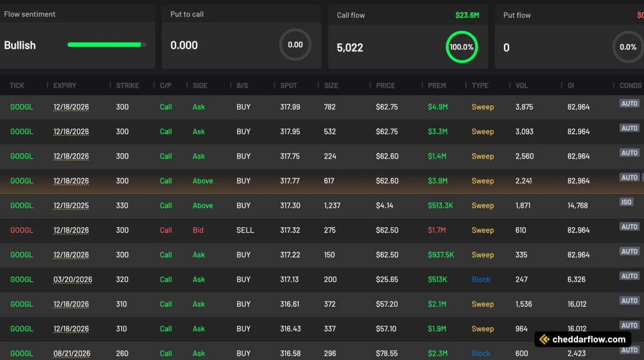
Task: Click the strike value 330
Action: pyautogui.click(x=122, y=205)
